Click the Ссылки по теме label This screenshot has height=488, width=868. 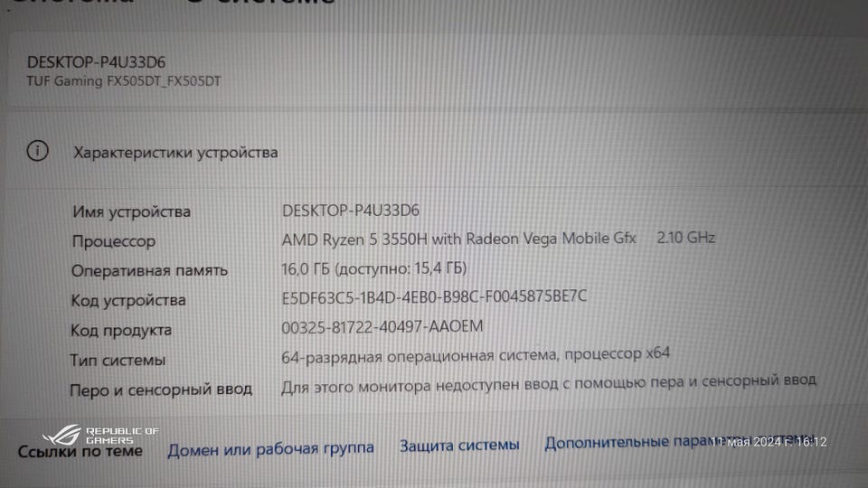80,452
